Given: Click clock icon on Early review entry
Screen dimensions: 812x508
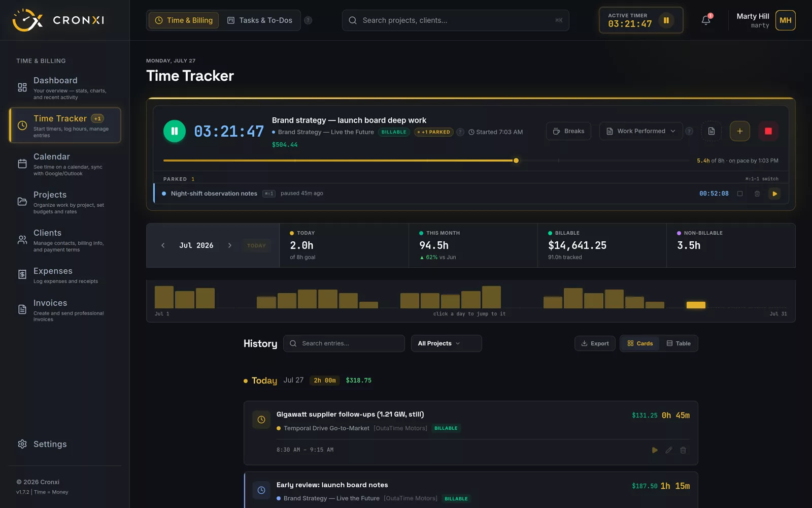Looking at the screenshot, I should [261, 490].
